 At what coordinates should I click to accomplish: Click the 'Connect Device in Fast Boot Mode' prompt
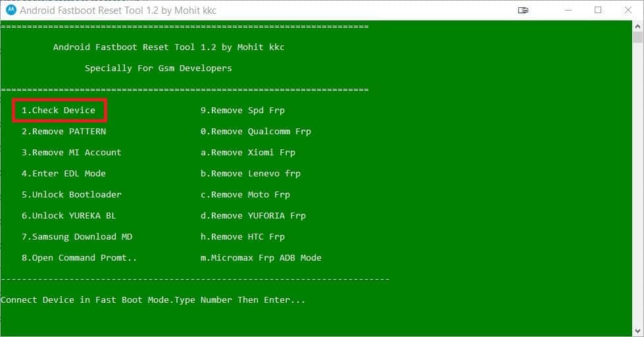(x=153, y=300)
